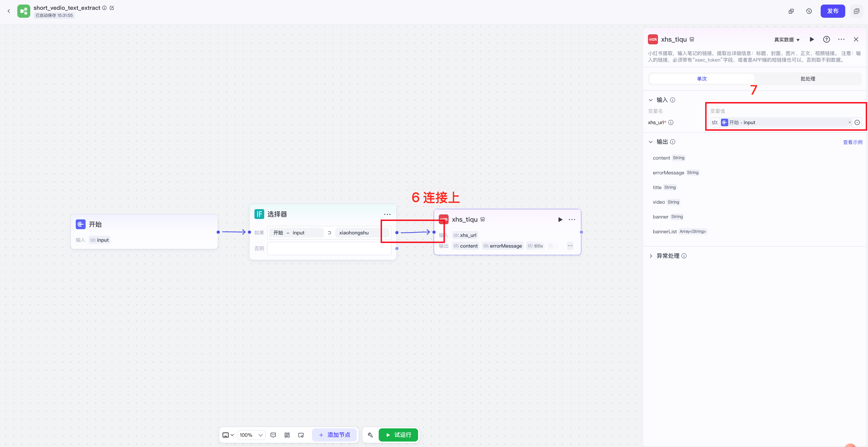
Task: Toggle the minimap icon in bottom toolbar
Action: pos(301,435)
